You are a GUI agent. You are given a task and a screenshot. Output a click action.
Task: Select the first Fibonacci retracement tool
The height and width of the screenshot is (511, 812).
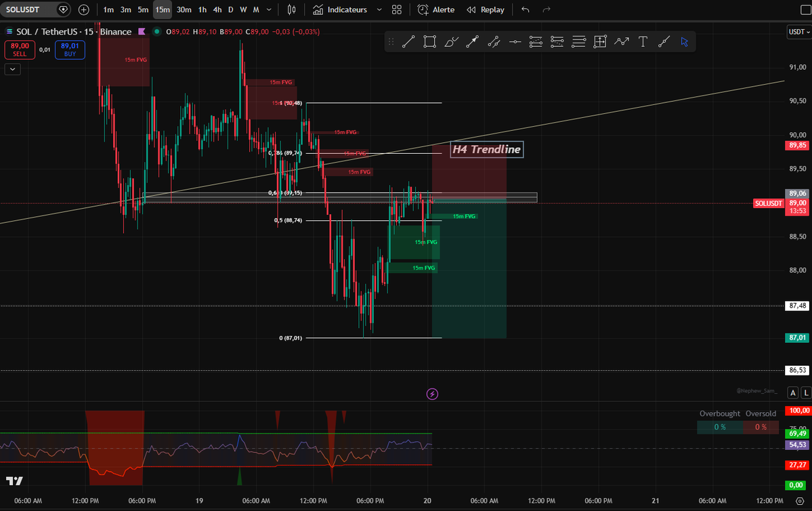(536, 42)
